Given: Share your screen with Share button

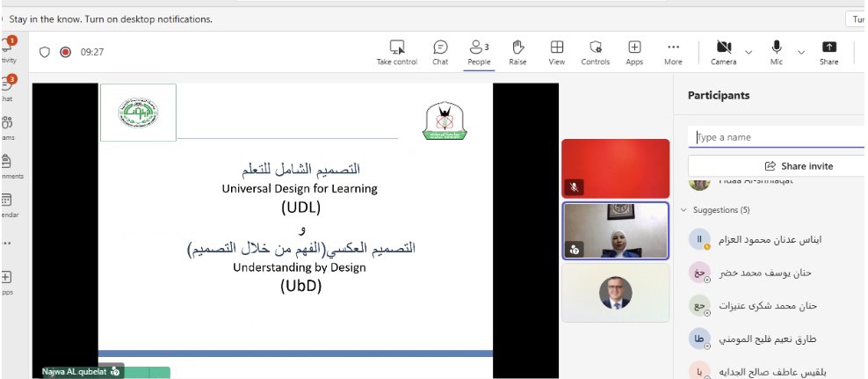Looking at the screenshot, I should click(x=828, y=53).
